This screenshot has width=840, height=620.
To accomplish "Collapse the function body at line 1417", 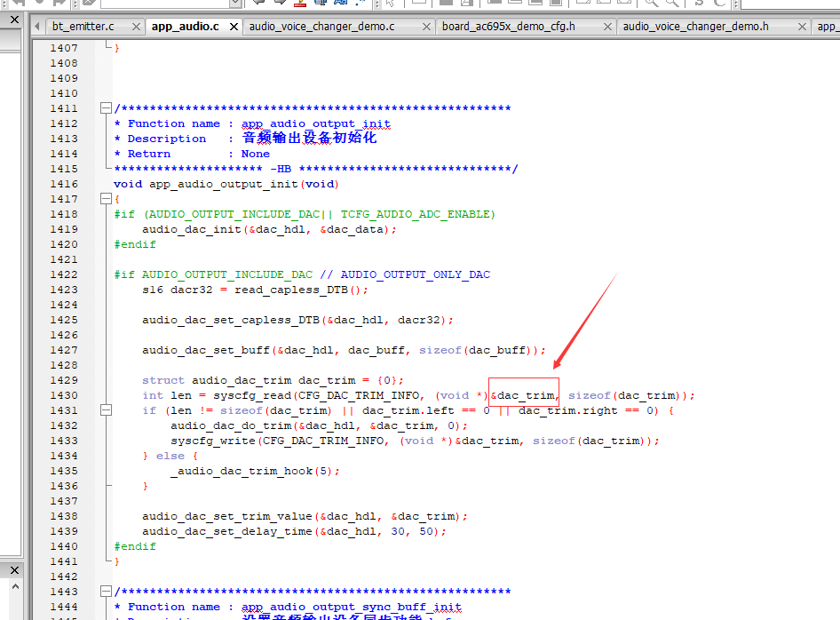I will (x=106, y=199).
